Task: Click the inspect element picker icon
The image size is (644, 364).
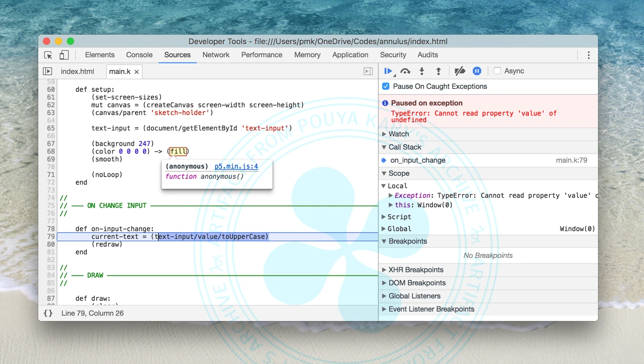Action: tap(48, 55)
